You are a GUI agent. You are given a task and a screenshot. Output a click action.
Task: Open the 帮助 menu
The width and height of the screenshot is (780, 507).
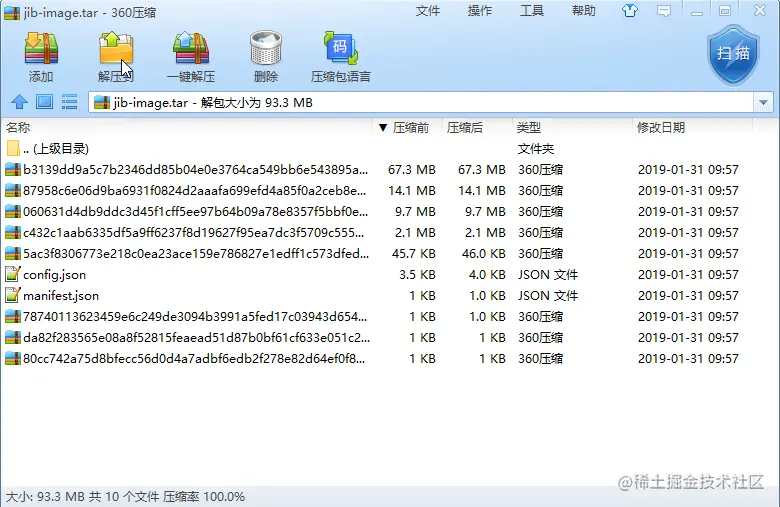(584, 11)
